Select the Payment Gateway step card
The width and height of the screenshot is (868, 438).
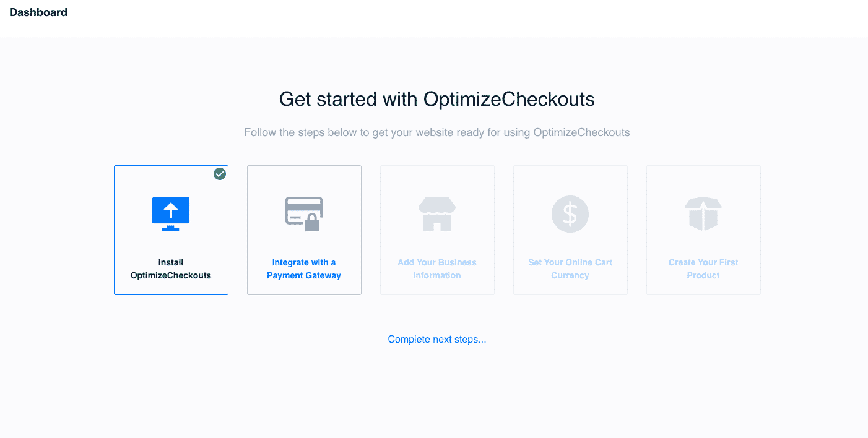304,230
